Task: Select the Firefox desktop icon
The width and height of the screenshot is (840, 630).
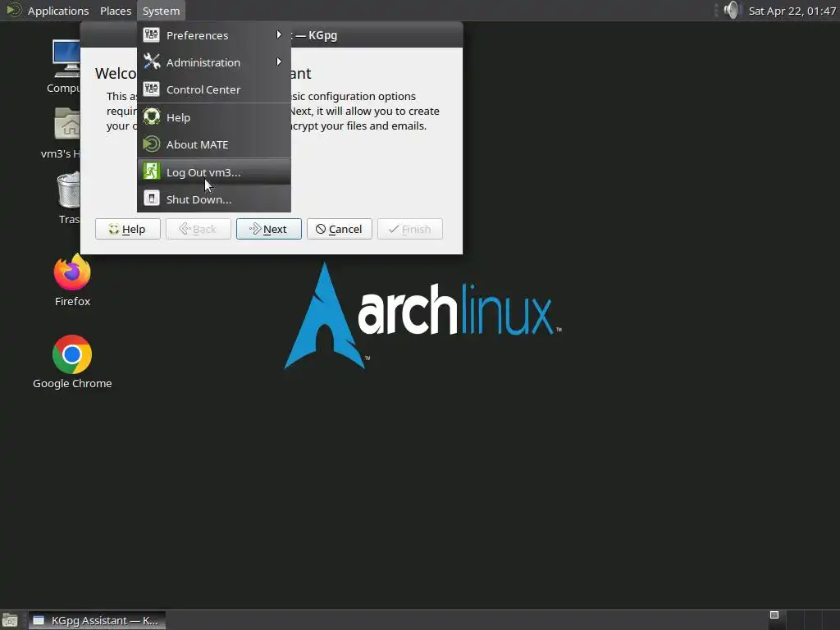Action: click(72, 280)
